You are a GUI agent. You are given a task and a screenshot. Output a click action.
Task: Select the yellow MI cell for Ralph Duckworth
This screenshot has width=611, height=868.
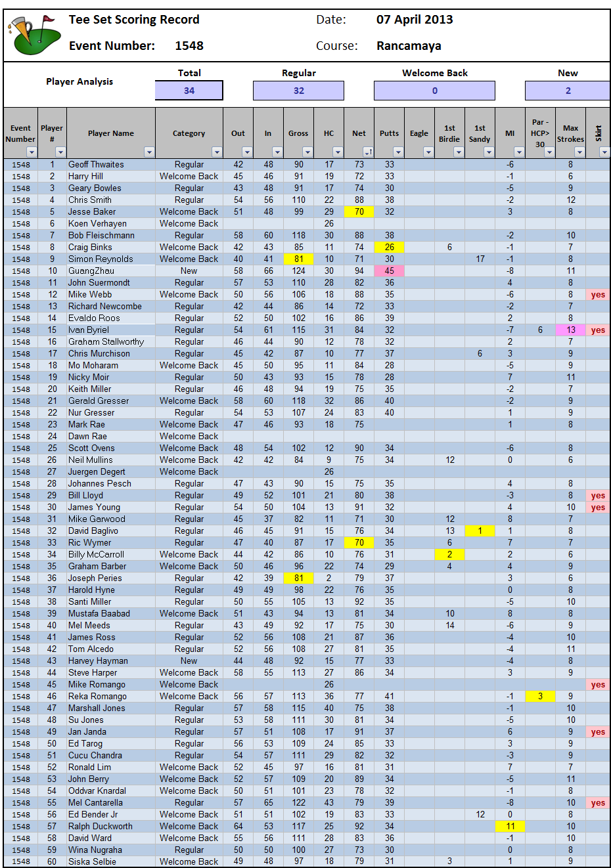click(510, 827)
